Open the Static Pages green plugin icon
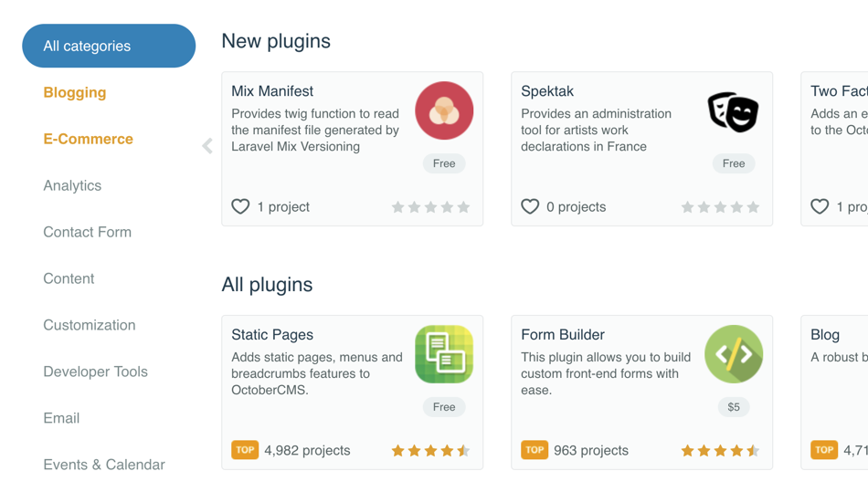 pos(444,354)
